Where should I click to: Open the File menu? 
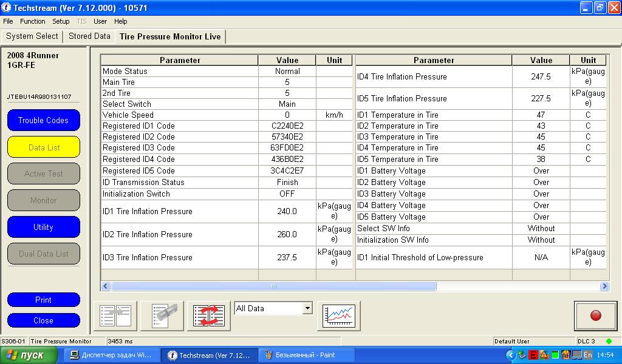point(8,21)
